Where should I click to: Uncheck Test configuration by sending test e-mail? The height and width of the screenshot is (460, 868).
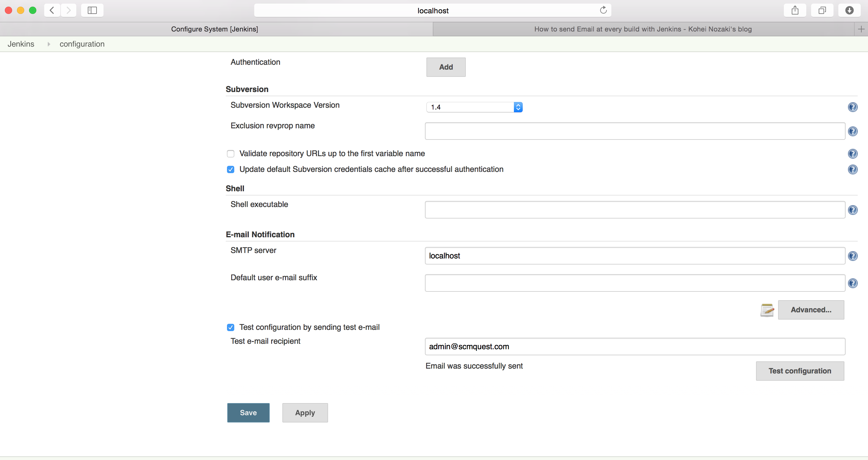231,327
